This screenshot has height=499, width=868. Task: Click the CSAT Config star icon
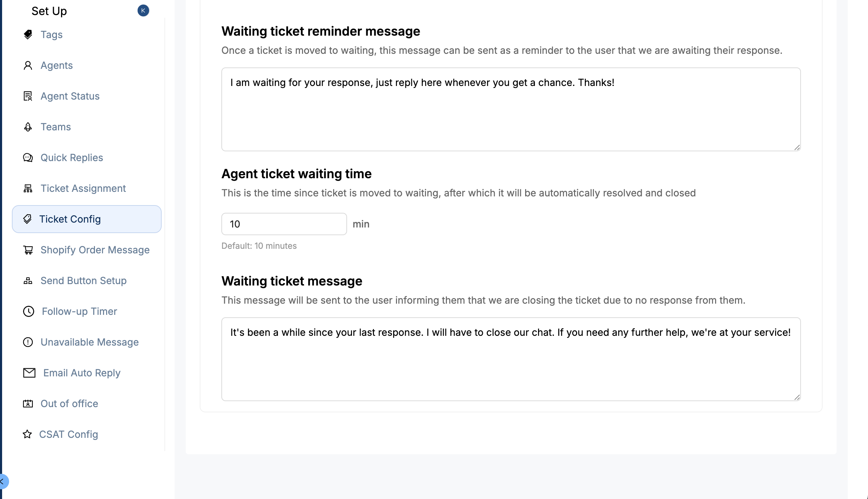click(x=27, y=434)
